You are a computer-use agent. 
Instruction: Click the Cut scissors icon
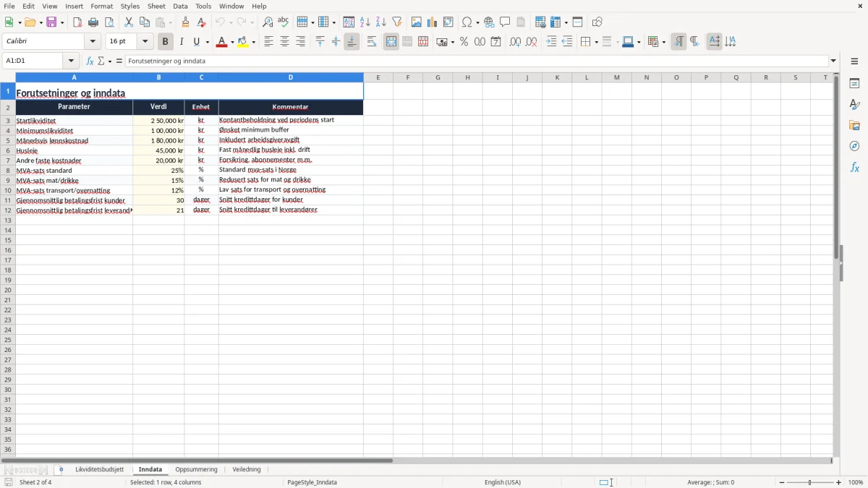[129, 22]
